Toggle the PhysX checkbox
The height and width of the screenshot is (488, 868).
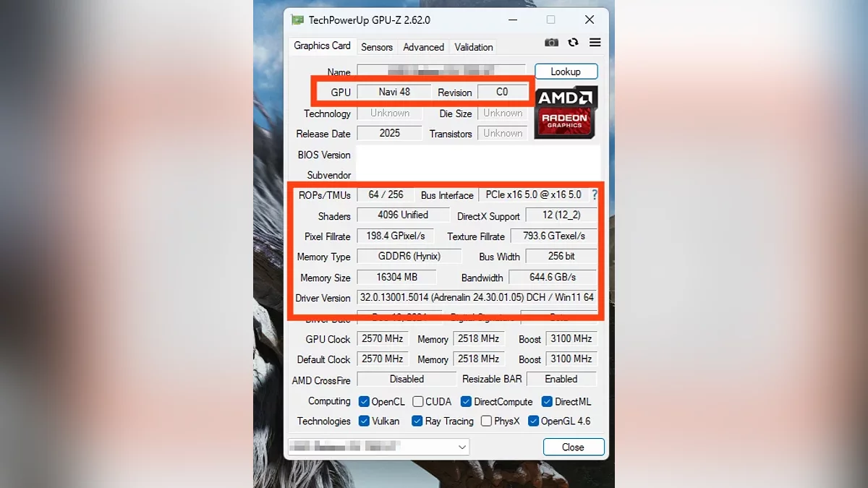point(487,421)
